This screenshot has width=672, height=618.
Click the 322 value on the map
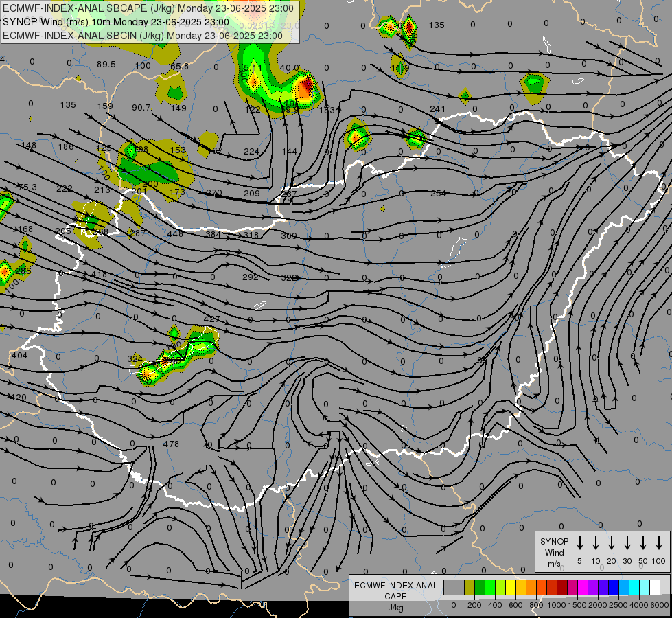point(289,278)
